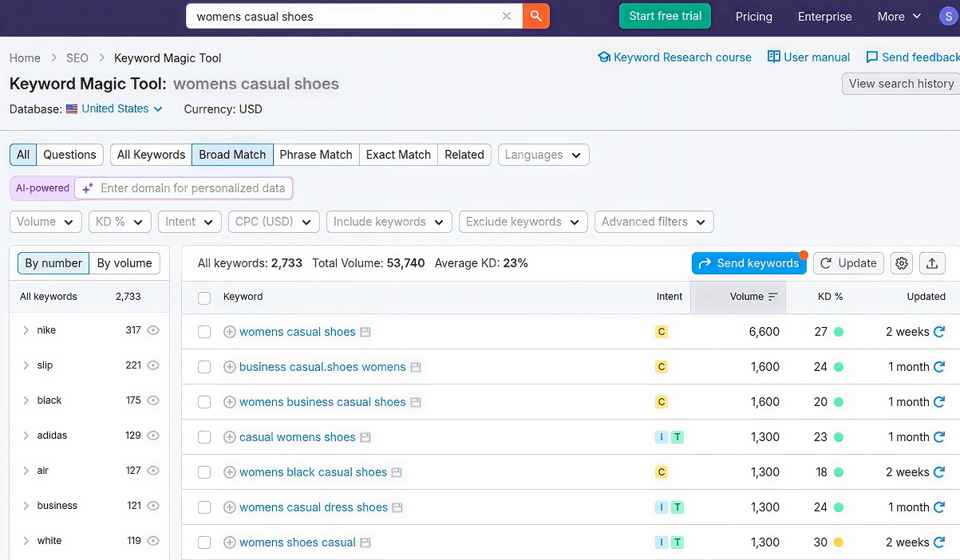Open table settings gear icon

point(902,263)
